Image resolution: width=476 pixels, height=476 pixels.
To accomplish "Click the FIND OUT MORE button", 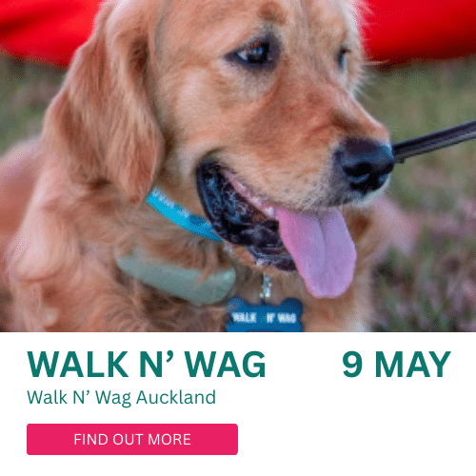I will [132, 439].
